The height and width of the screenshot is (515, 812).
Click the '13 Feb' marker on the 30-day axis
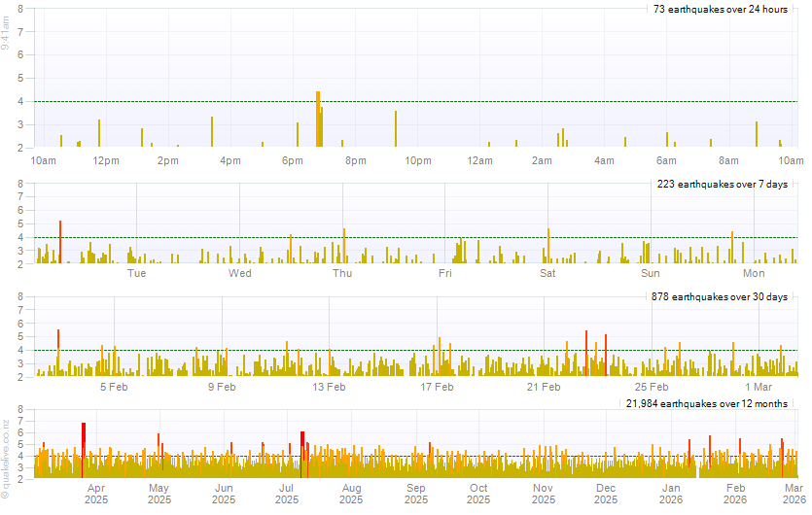(x=329, y=387)
